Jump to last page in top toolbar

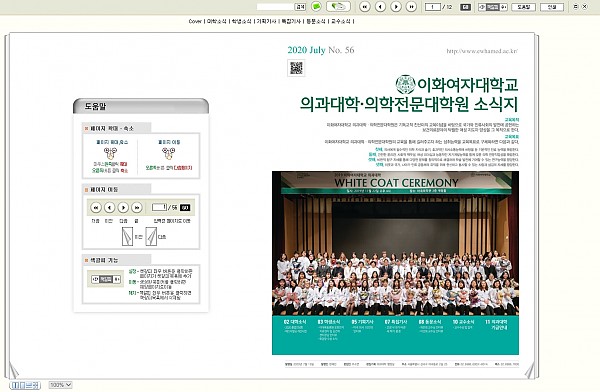(x=411, y=7)
